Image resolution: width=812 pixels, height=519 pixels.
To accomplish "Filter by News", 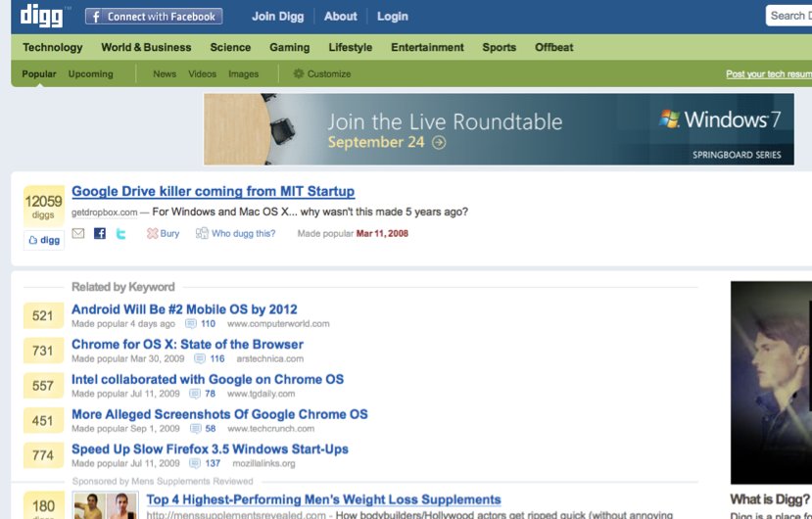I will [165, 74].
